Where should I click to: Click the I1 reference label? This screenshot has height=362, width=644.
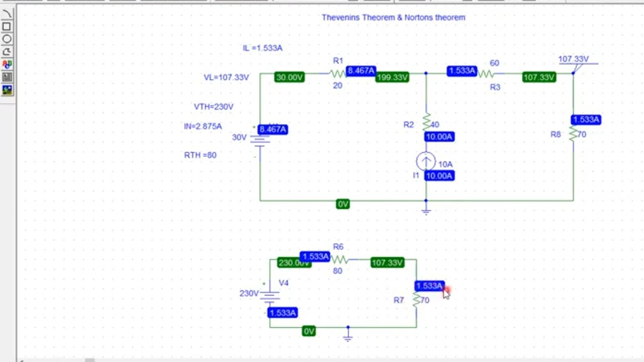[x=416, y=175]
